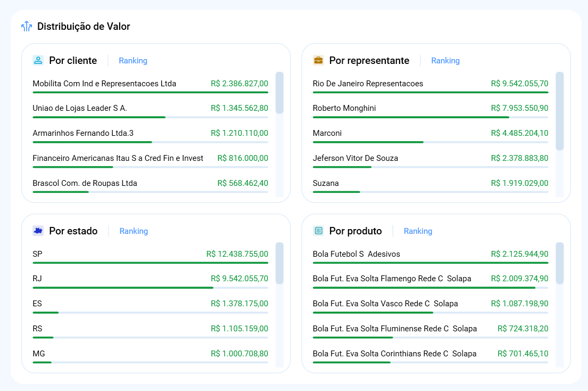Click the Por produto barcode icon
This screenshot has width=588, height=391.
(x=318, y=231)
